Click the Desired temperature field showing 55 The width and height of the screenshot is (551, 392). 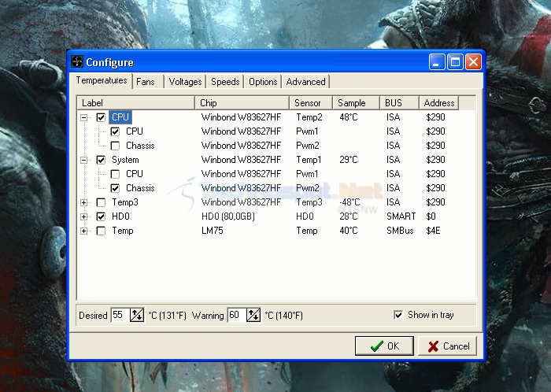[120, 315]
